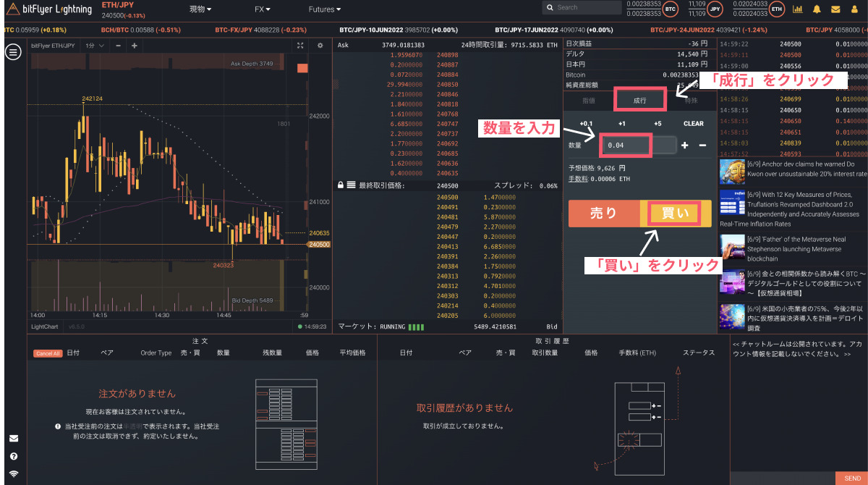Click the JPY balance circle badge
This screenshot has height=485, width=868.
point(715,9)
